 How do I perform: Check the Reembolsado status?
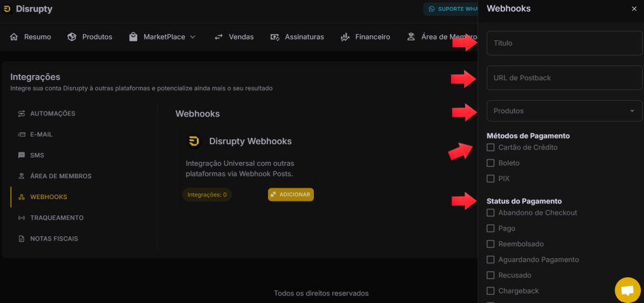[x=491, y=244]
